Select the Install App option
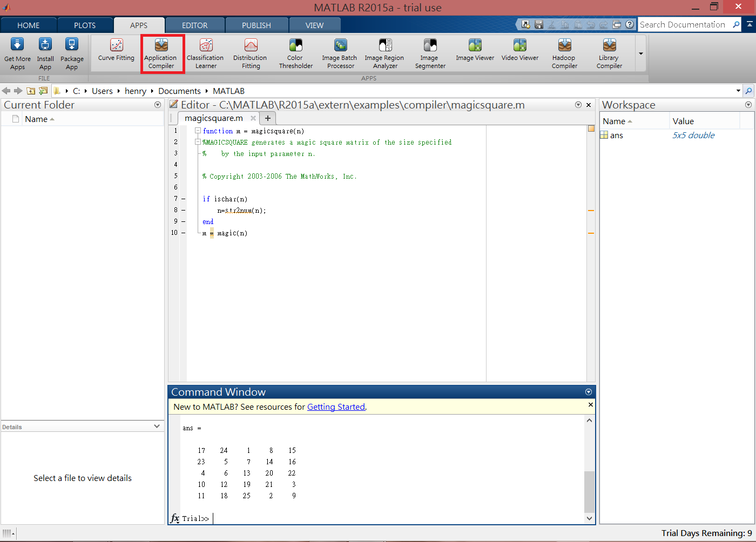Screen dimensions: 756x542 point(45,52)
